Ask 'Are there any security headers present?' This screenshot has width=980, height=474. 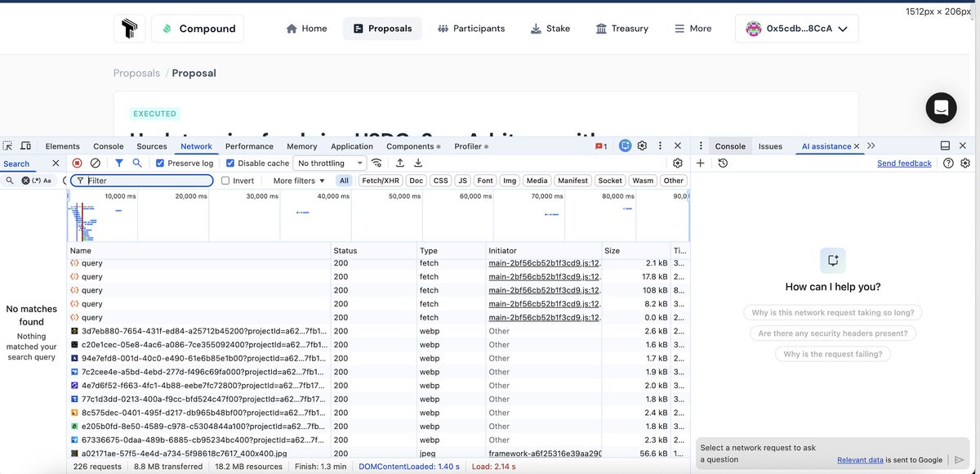(x=833, y=333)
